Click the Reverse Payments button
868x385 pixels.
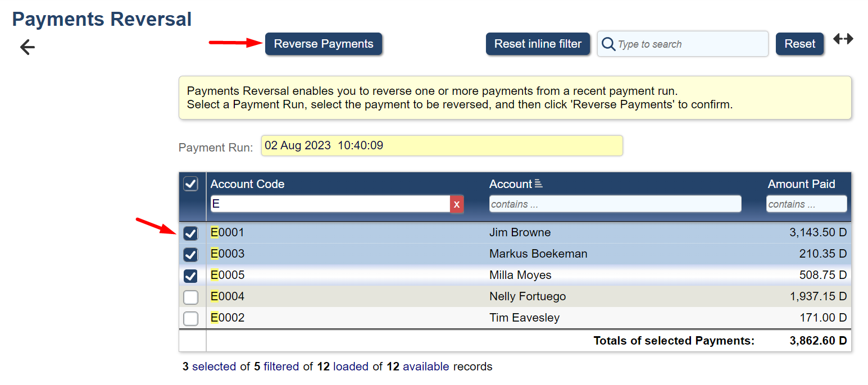point(324,44)
